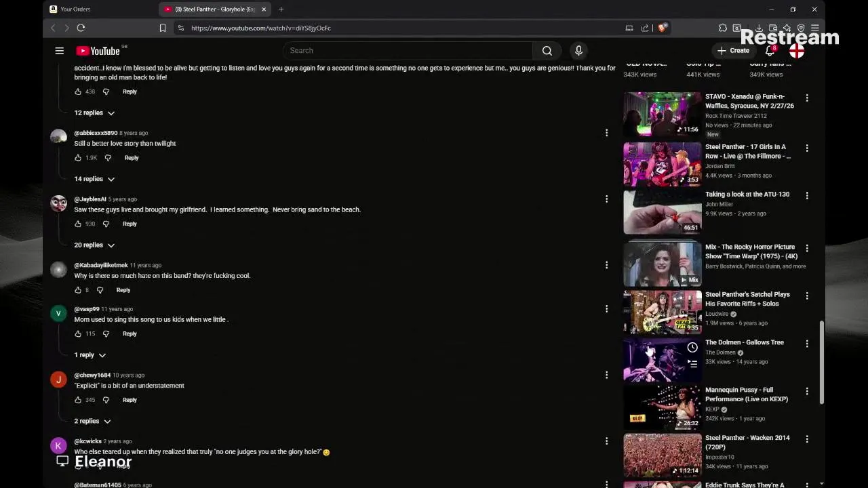Open picture-in-picture icon in address bar
Viewport: 868px width, 488px height.
(x=629, y=28)
